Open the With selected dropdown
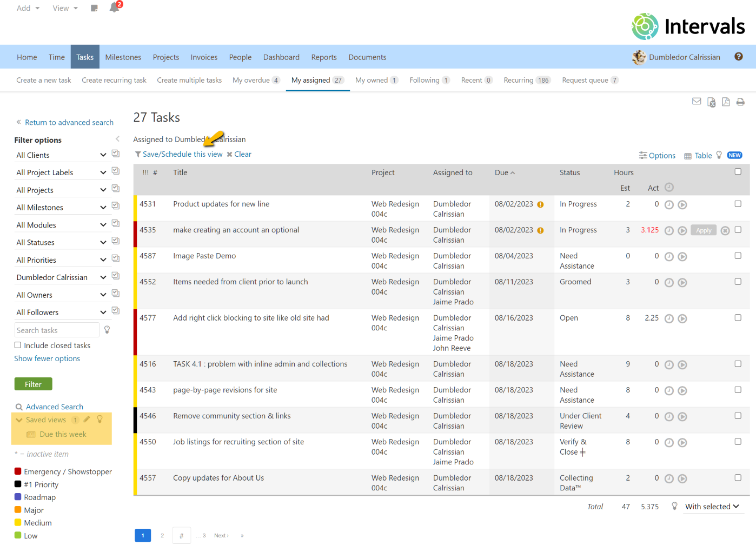 712,507
